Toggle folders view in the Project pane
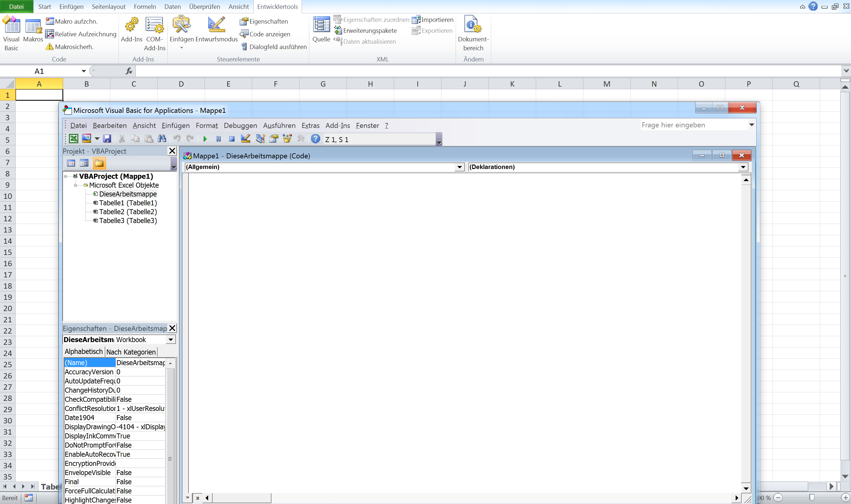 pyautogui.click(x=99, y=163)
